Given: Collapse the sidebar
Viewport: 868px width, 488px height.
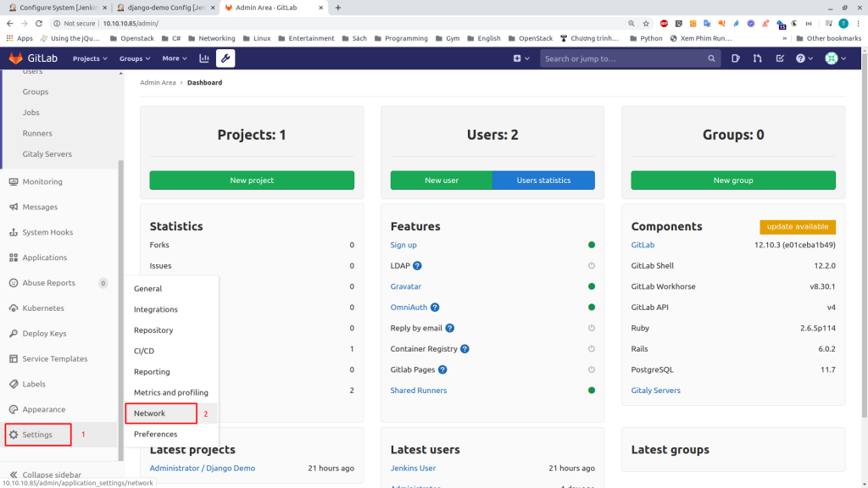Looking at the screenshot, I should [46, 474].
